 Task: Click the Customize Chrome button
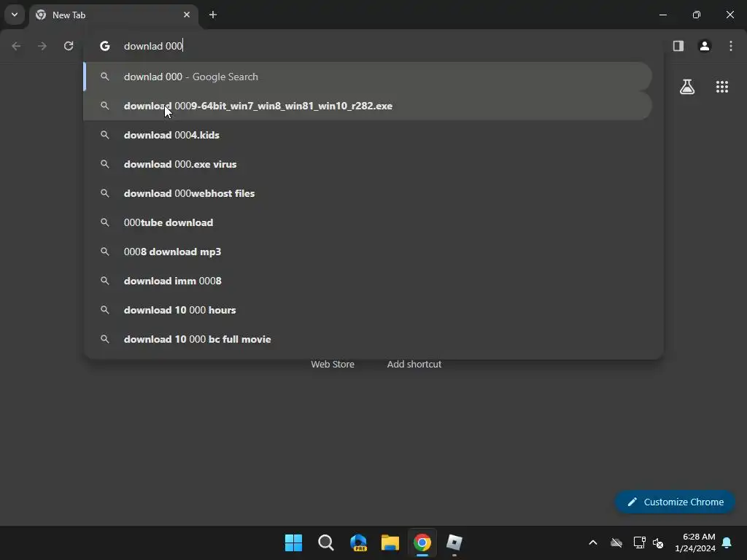(x=675, y=502)
